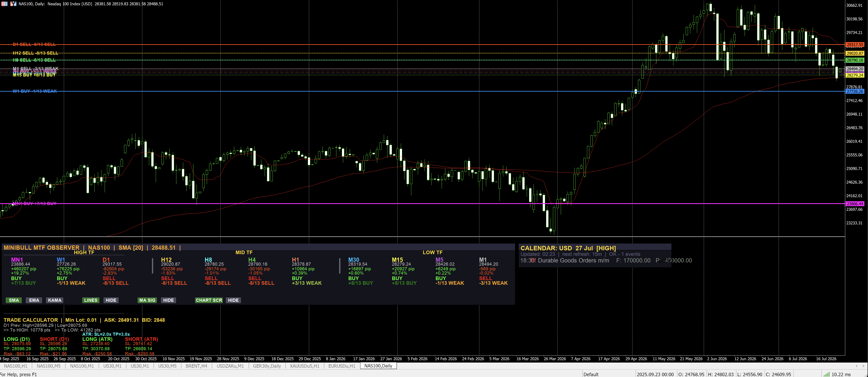Toggle the MA SIG button
The height and width of the screenshot is (377, 868).
[147, 300]
